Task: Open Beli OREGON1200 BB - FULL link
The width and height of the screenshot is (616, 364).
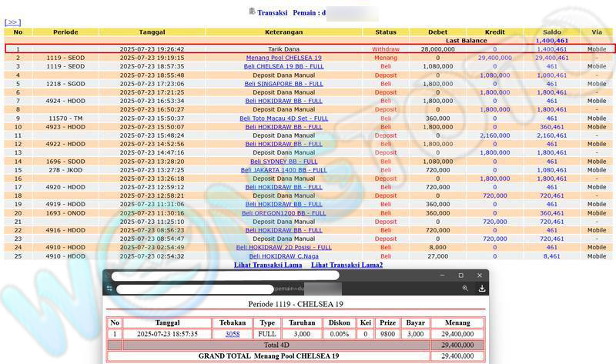Action: [283, 213]
